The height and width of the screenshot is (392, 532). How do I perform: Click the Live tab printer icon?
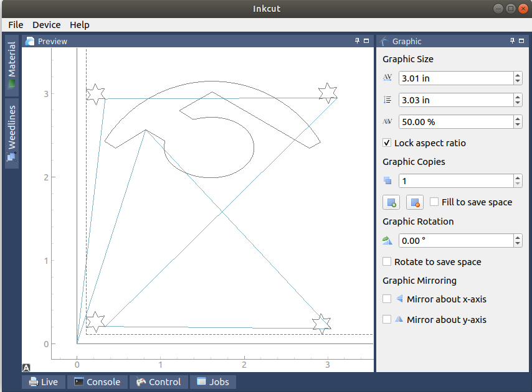(x=34, y=382)
